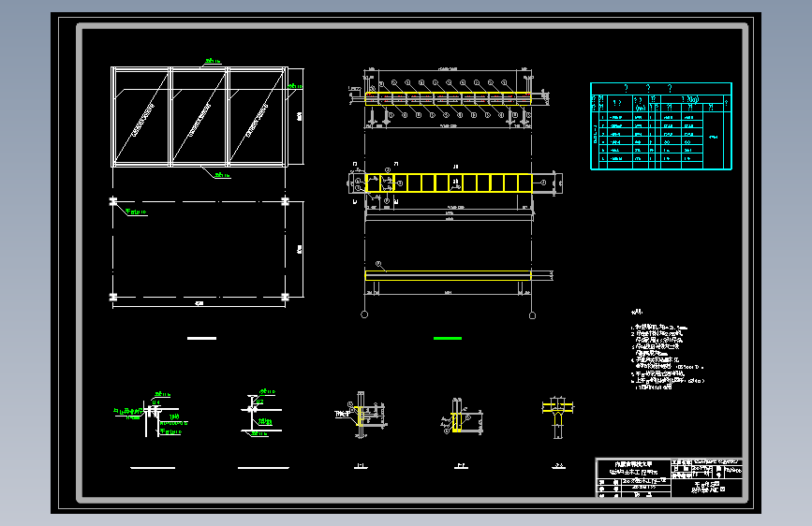Image resolution: width=812 pixels, height=526 pixels.
Task: Select the yellow beam top view with numbered callouts
Action: coord(449,98)
